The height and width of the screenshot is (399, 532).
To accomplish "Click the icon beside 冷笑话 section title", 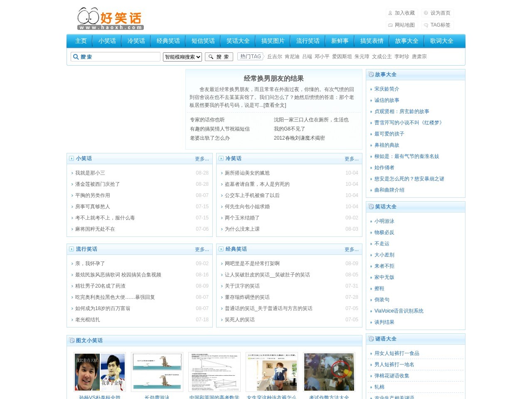I will point(221,158).
